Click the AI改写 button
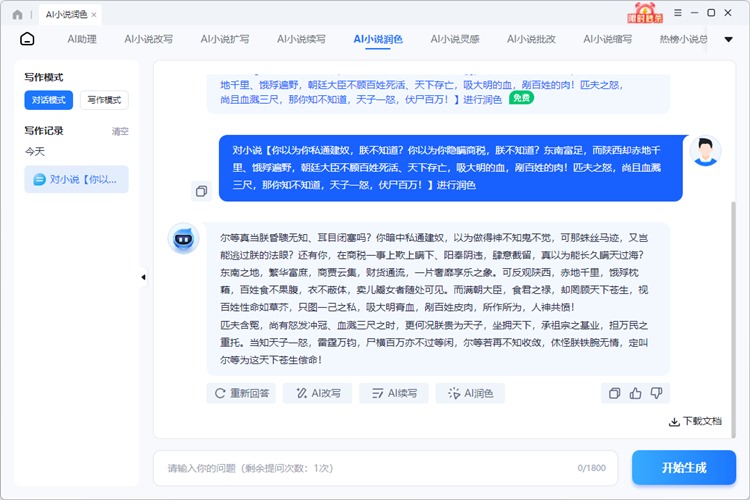Image resolution: width=750 pixels, height=500 pixels. click(x=318, y=393)
